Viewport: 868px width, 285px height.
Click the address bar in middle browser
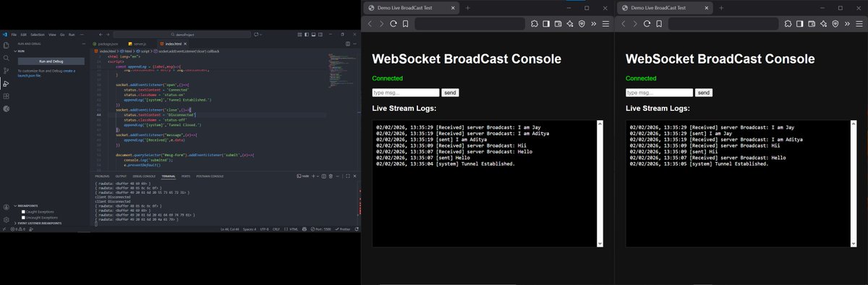click(469, 24)
